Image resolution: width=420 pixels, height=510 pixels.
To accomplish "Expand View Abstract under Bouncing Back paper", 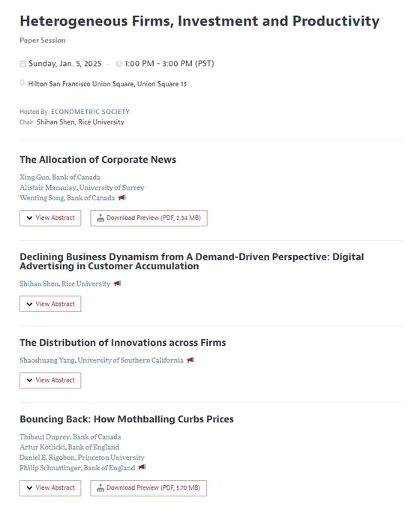I will click(50, 488).
